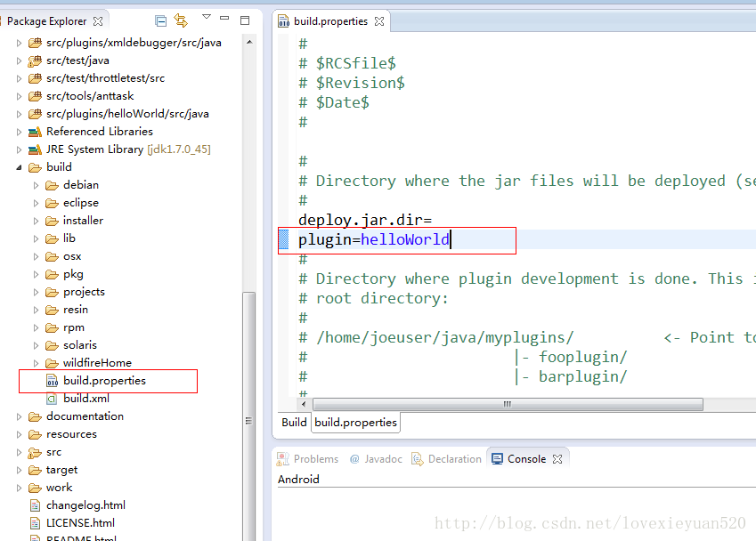Click src/plugins/helloWorld/src/java package icon
Image resolution: width=756 pixels, height=541 pixels.
35,114
